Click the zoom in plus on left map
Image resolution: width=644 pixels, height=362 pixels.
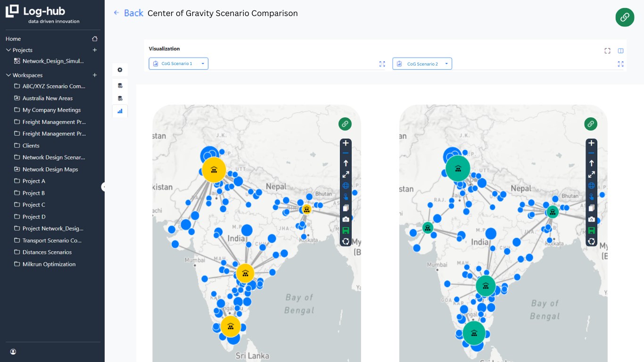(x=346, y=143)
